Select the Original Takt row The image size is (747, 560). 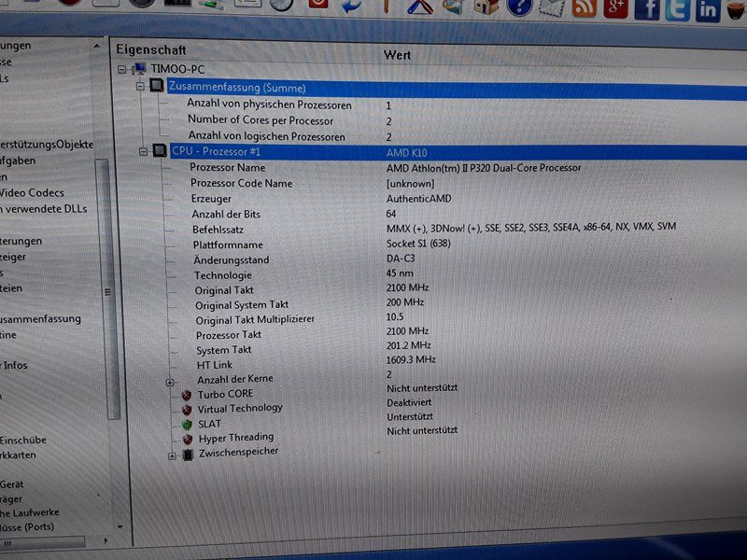224,290
